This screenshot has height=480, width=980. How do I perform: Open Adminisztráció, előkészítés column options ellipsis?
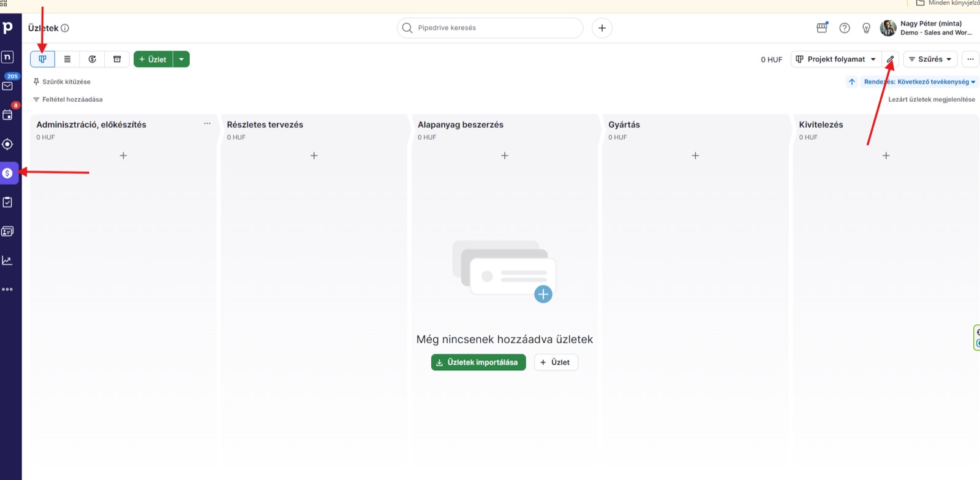(207, 123)
